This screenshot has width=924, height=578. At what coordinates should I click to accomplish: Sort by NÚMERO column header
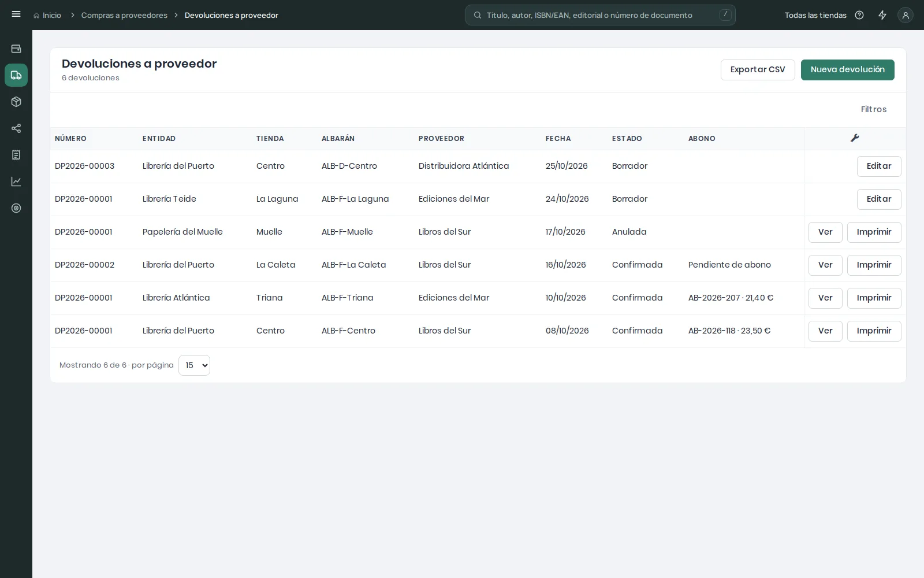[x=70, y=139]
